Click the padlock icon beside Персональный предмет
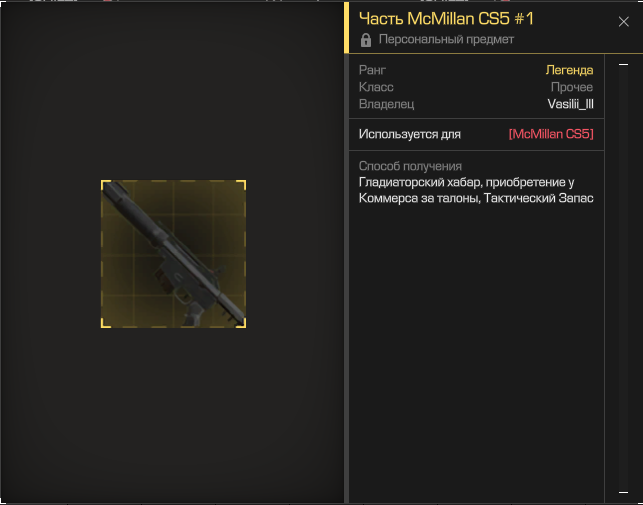Viewport: 643px width, 505px height. (x=365, y=40)
